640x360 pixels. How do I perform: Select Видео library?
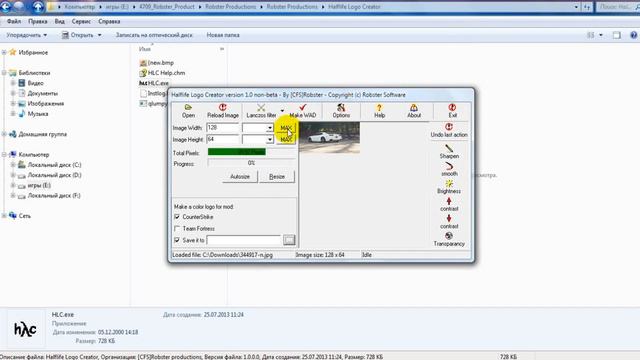[x=35, y=83]
